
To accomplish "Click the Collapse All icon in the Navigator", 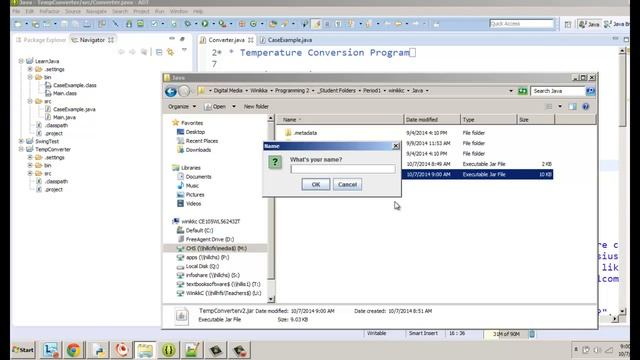I will pyautogui.click(x=159, y=52).
